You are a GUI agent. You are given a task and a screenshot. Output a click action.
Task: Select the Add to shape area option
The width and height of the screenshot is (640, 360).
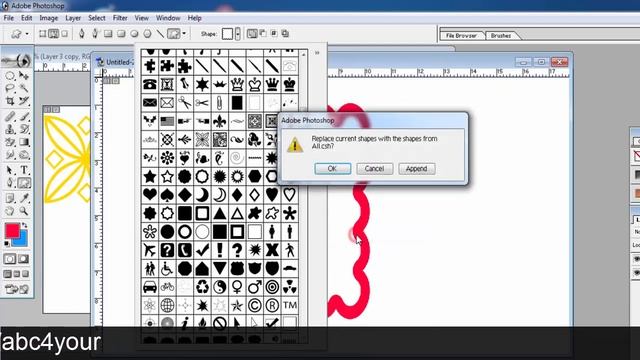tap(252, 34)
